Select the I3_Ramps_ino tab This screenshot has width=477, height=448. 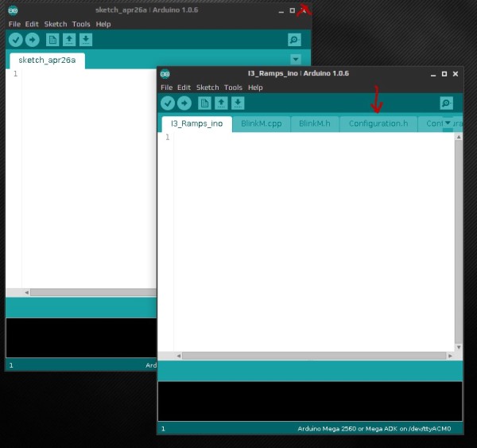click(x=197, y=124)
